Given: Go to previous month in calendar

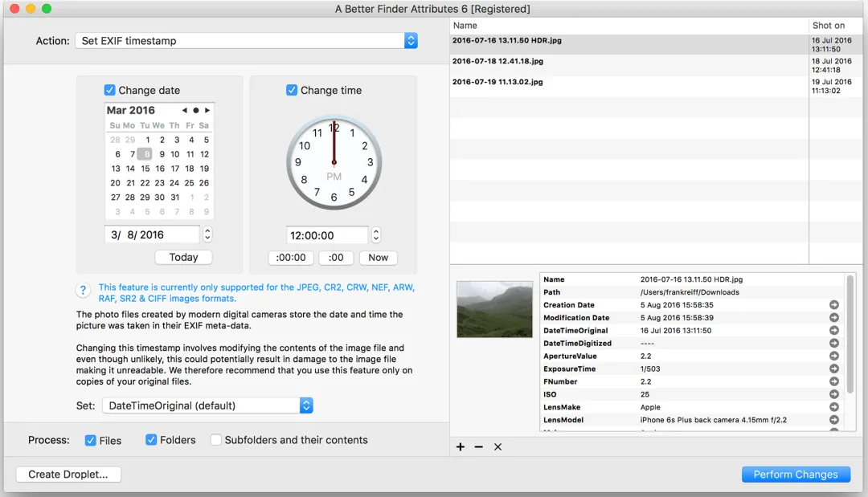Looking at the screenshot, I should [184, 111].
